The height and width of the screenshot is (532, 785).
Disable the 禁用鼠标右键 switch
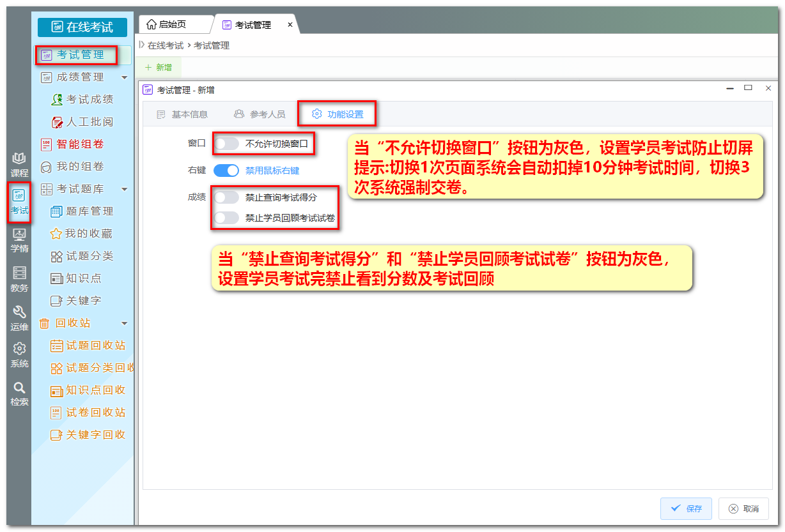tap(226, 171)
